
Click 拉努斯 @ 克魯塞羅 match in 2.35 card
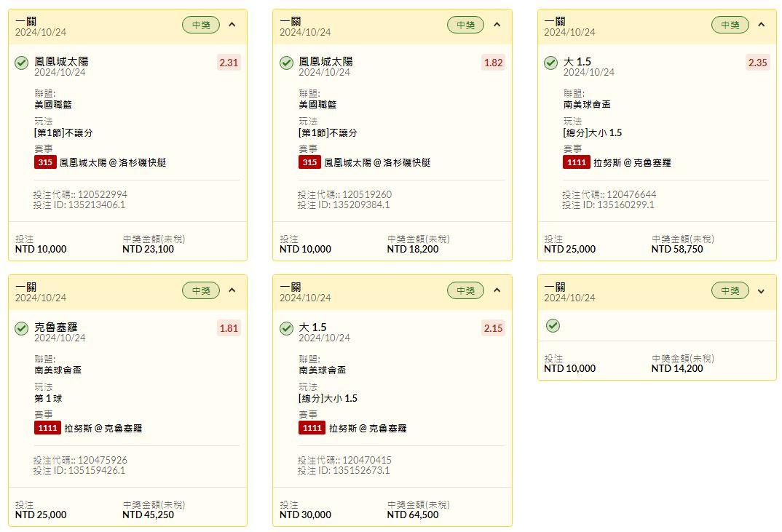pos(633,162)
